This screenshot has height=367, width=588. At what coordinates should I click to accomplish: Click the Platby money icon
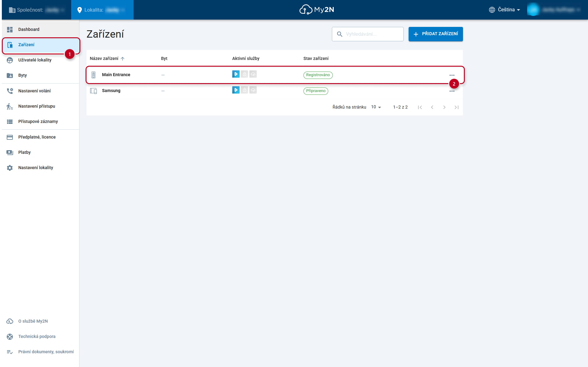(10, 152)
